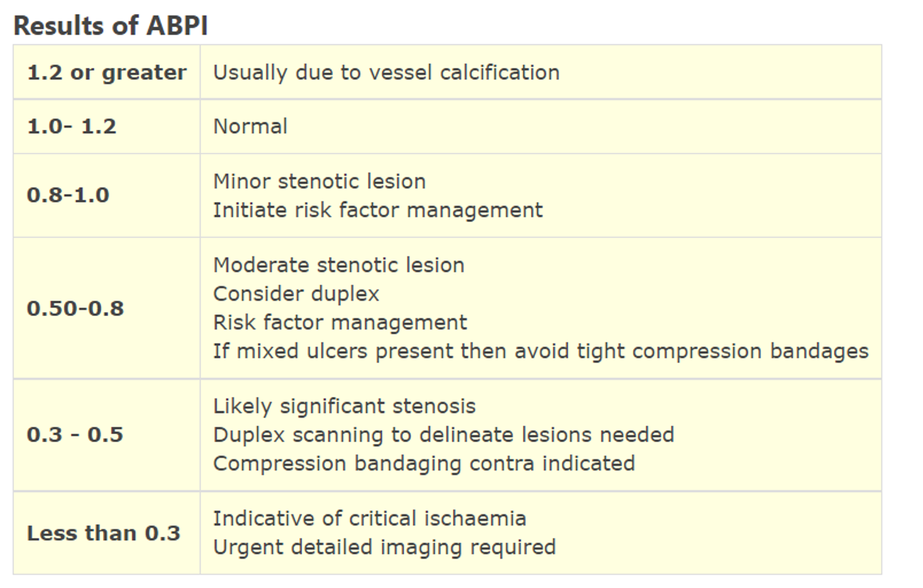
Task: Click 'Usually due to vessel calcification' text
Action: coord(386,72)
